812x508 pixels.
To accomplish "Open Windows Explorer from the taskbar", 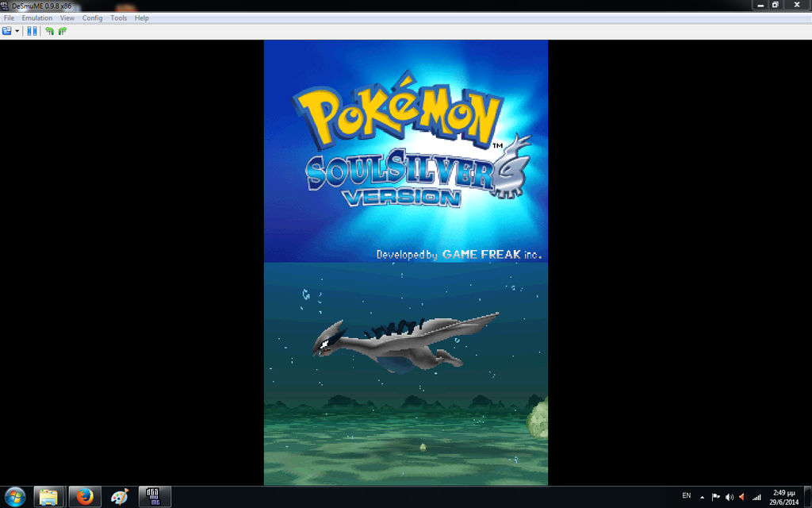I will click(48, 497).
